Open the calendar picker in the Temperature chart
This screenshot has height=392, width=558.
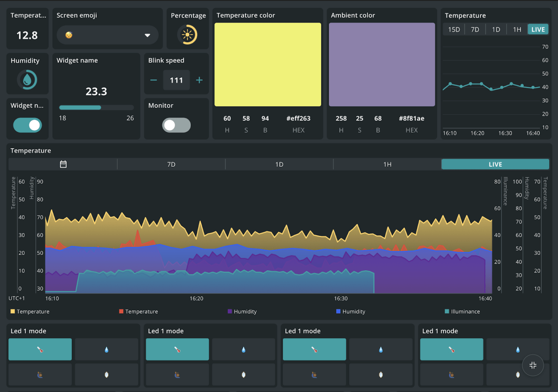tap(62, 164)
